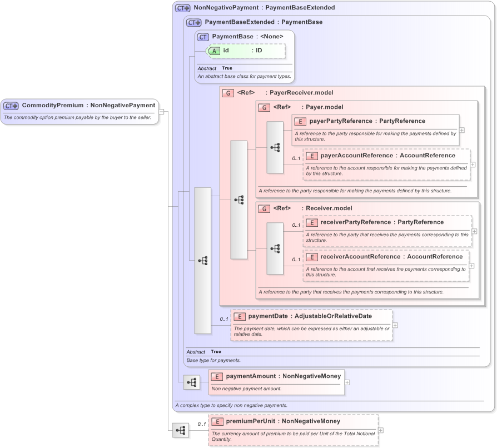This screenshot has height=448, width=497.
Task: Click the E icon of receiverPartyReference
Action: (311, 223)
